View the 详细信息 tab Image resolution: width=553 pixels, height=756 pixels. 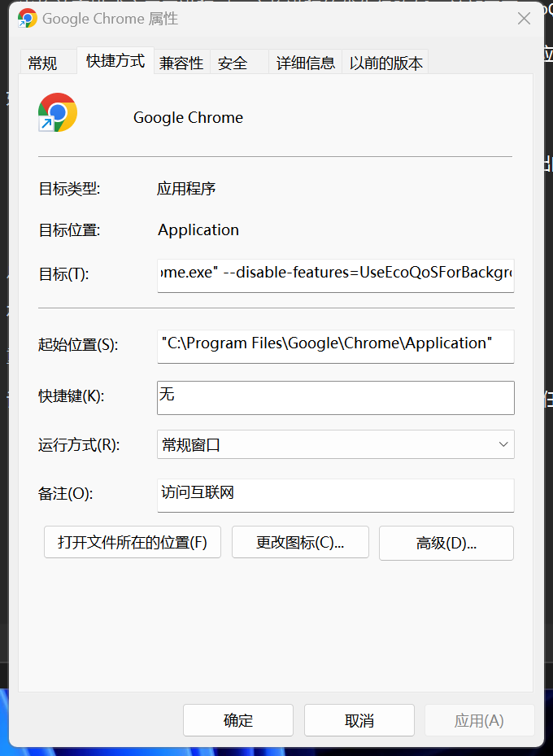[306, 62]
